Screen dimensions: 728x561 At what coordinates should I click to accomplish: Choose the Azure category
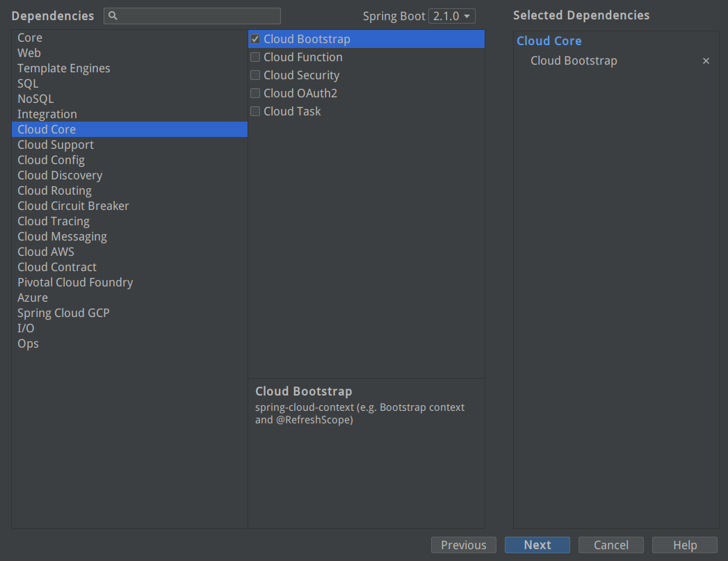click(x=129, y=298)
